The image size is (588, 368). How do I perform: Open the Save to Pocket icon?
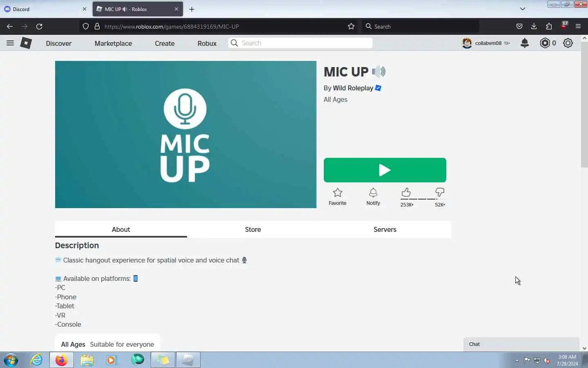[x=519, y=26]
